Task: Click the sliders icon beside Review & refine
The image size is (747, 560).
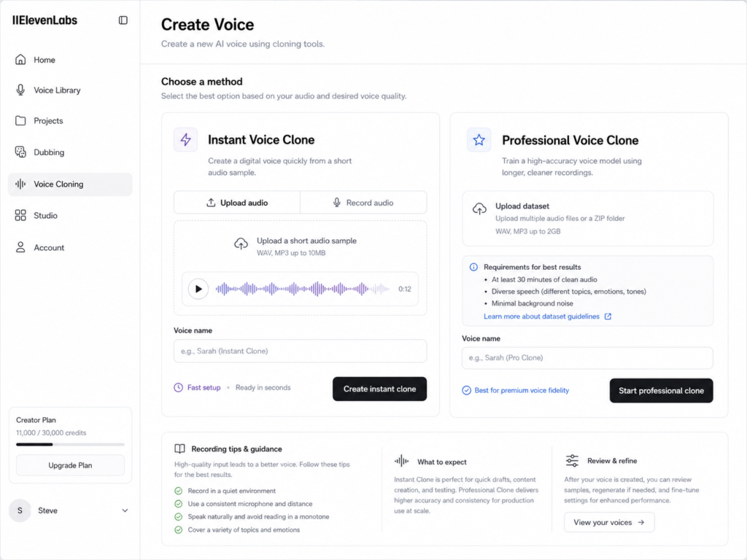Action: tap(572, 461)
